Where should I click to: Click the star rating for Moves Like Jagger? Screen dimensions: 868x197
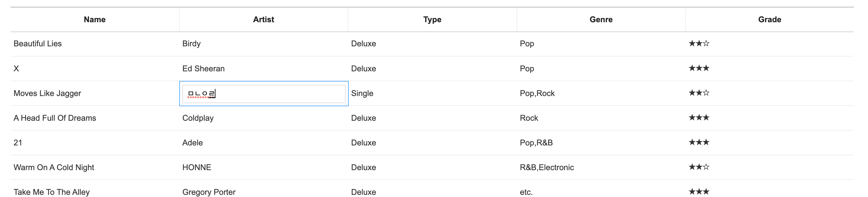pyautogui.click(x=699, y=93)
